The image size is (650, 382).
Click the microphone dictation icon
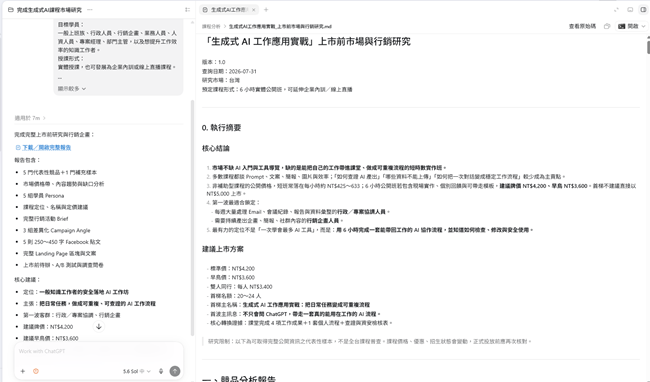pos(161,371)
